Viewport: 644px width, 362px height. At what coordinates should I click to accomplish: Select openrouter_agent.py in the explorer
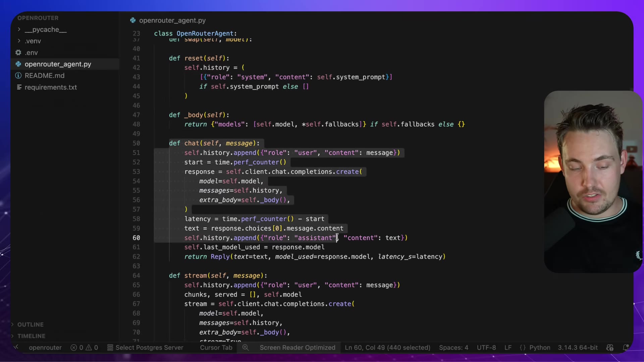pos(58,64)
